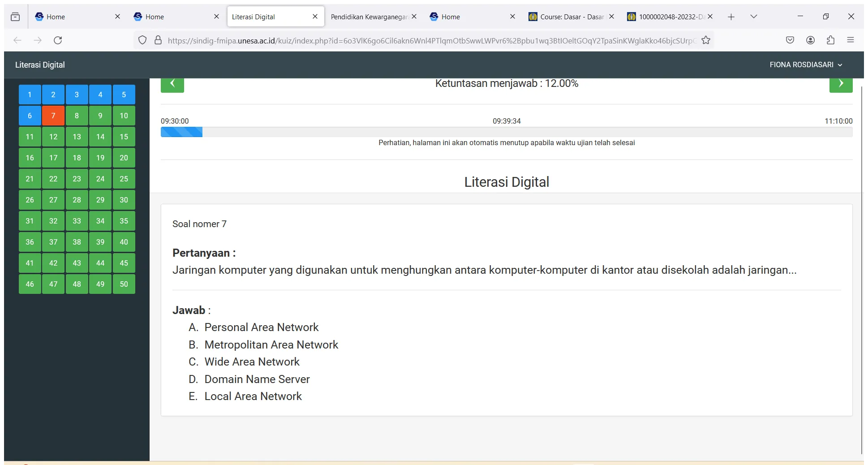List all tabs with the chevron button
This screenshot has width=868, height=465.
(x=753, y=17)
